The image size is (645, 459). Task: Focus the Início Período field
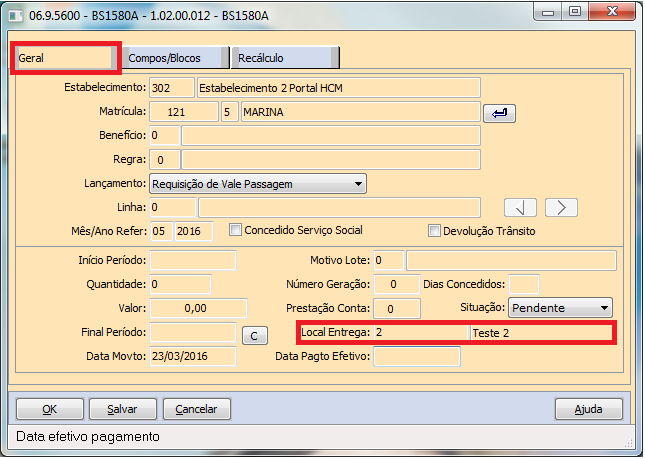[193, 260]
